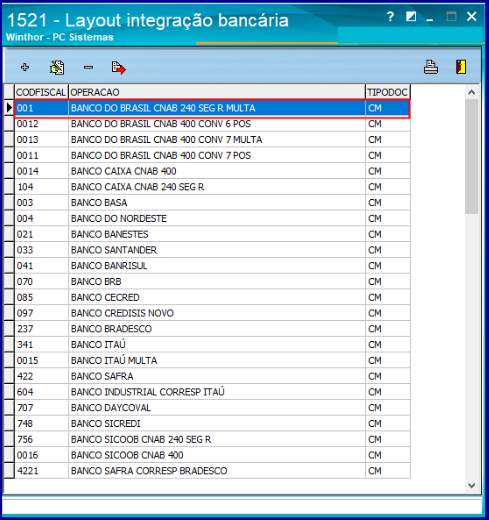Select row BANCO CREDISIS NOVO

[212, 313]
